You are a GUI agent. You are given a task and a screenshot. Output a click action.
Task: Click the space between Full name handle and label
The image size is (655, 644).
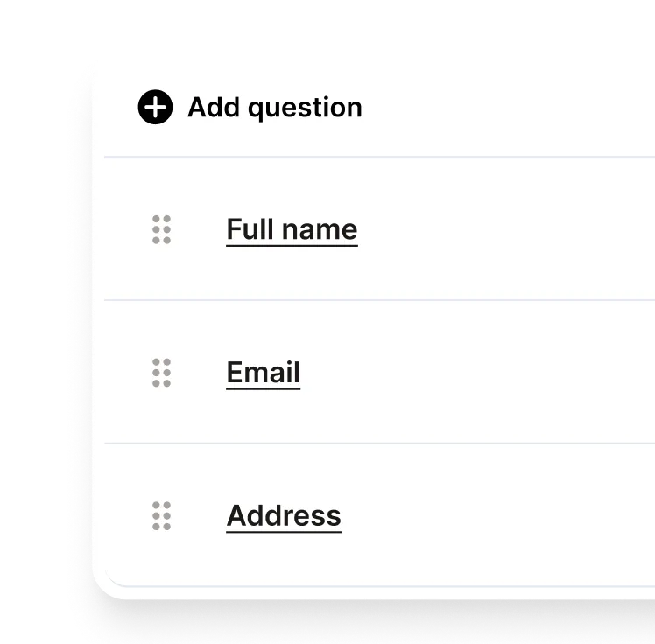tap(199, 229)
